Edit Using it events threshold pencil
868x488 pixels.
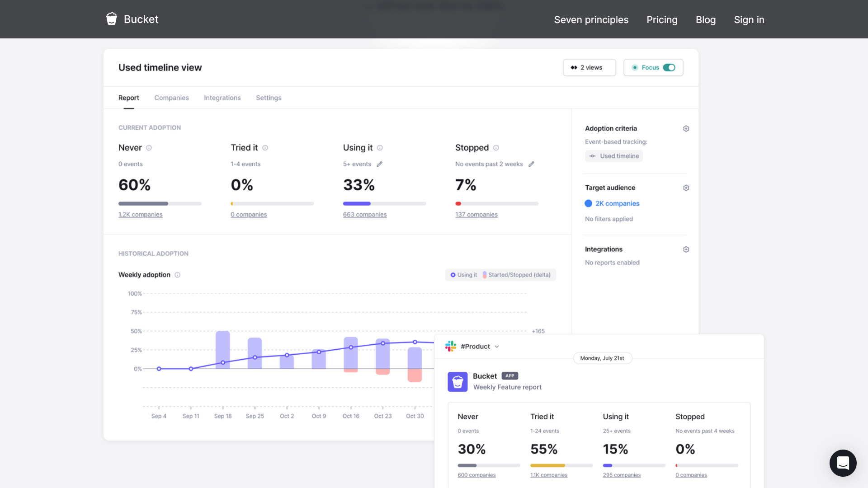[380, 164]
